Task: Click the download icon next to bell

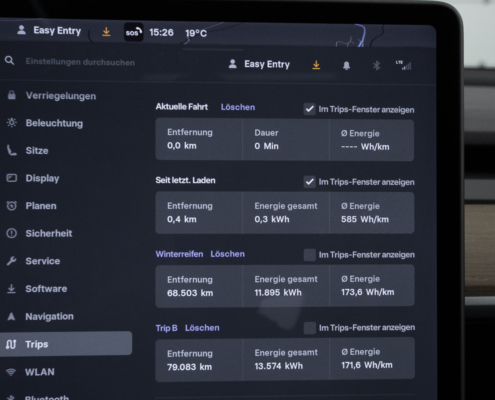Action: (x=316, y=65)
